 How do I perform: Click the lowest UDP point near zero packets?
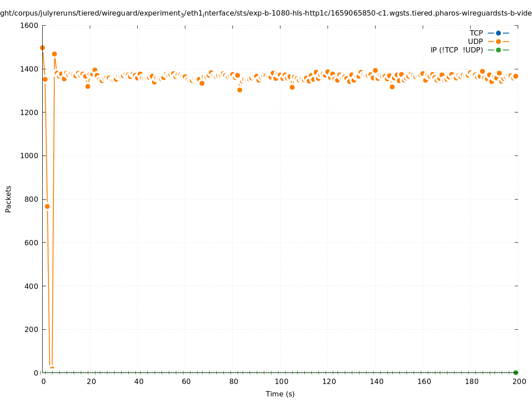pyautogui.click(x=52, y=369)
